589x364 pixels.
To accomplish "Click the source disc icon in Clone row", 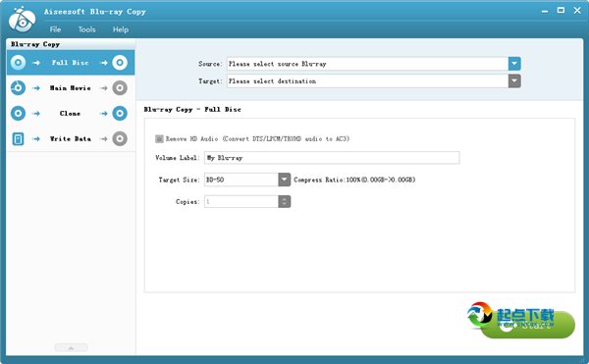I will [18, 114].
